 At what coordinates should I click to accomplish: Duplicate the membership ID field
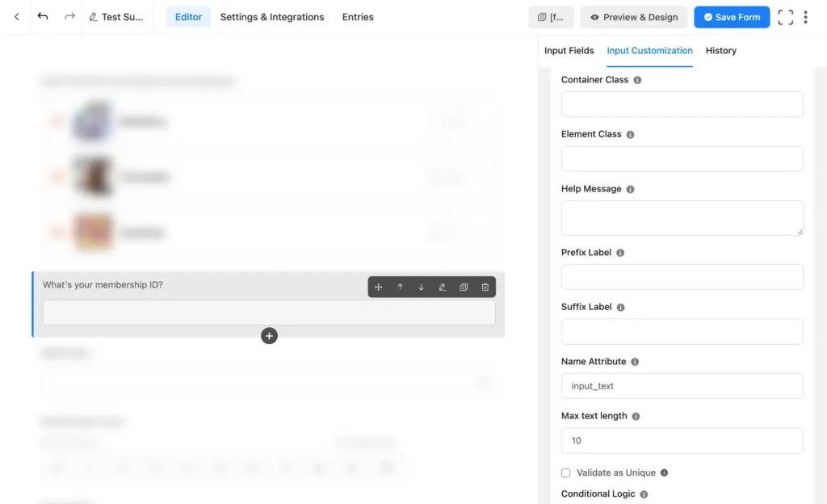click(x=464, y=288)
